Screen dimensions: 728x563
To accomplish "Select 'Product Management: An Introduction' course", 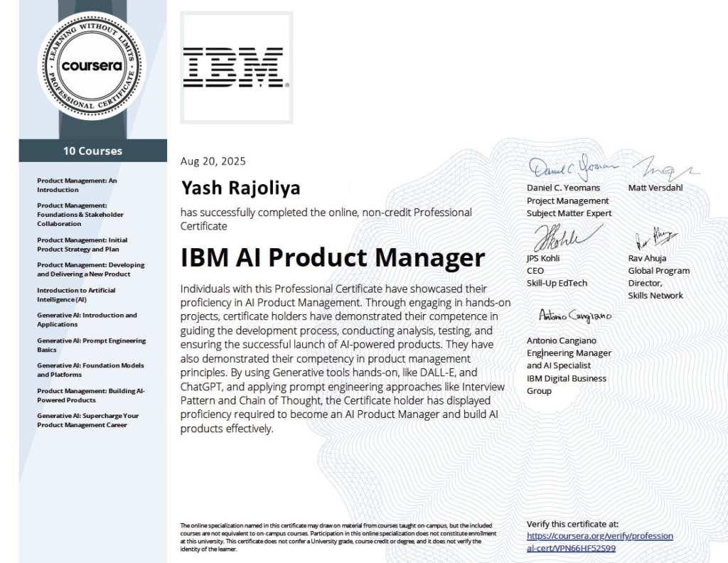I will 77,185.
